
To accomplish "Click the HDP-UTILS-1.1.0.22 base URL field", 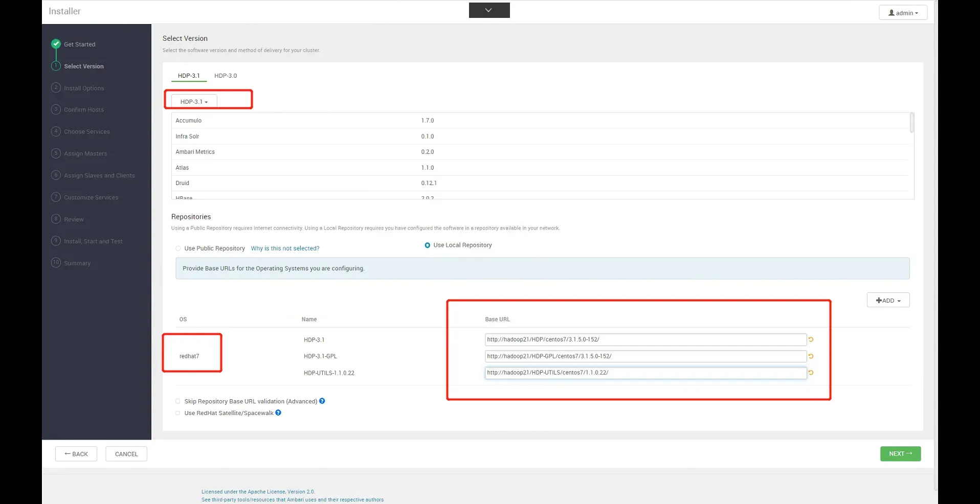I will (645, 373).
